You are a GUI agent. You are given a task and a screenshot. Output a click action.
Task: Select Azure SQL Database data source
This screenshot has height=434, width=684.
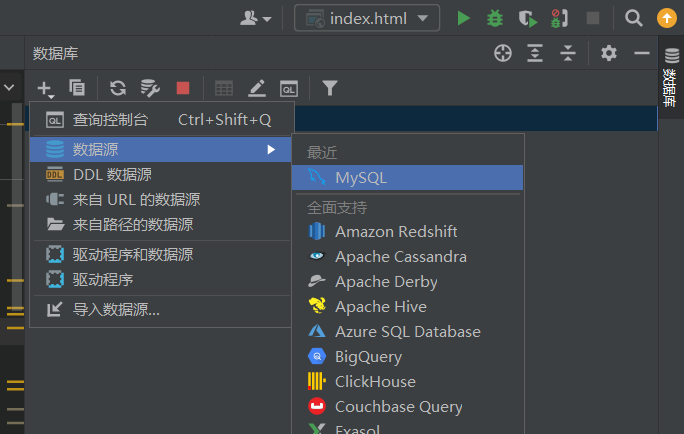[407, 331]
